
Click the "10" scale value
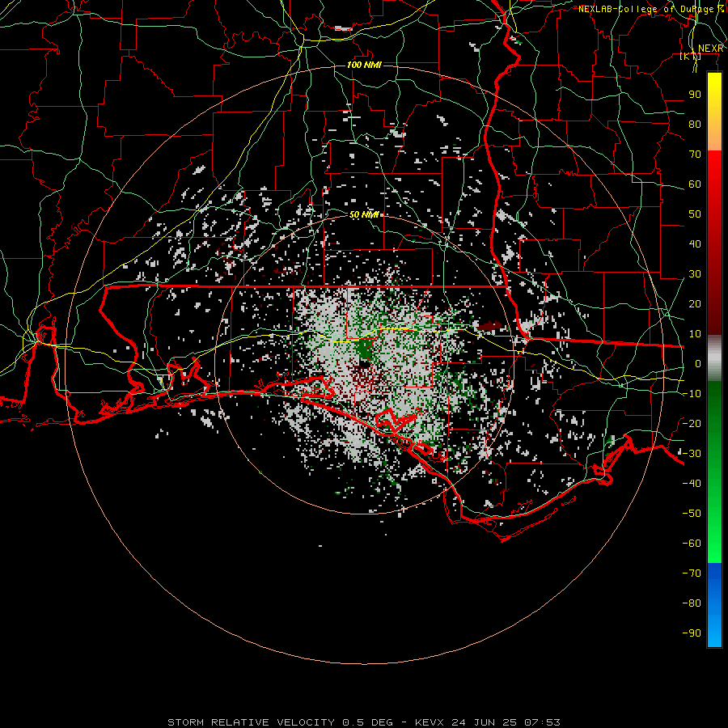coord(695,334)
